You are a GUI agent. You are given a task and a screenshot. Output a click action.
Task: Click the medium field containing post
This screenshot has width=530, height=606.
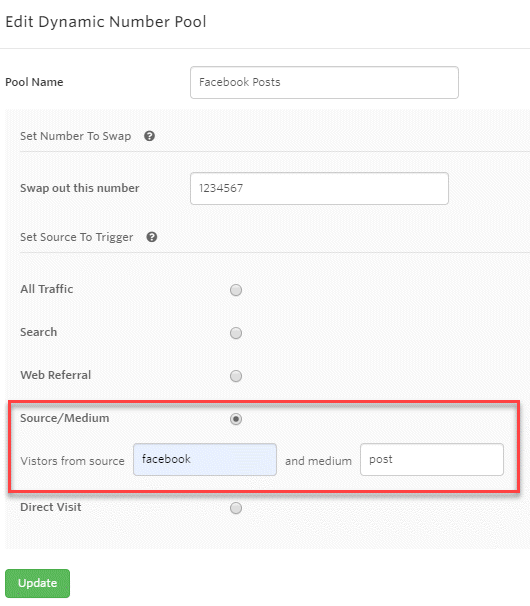(x=432, y=460)
